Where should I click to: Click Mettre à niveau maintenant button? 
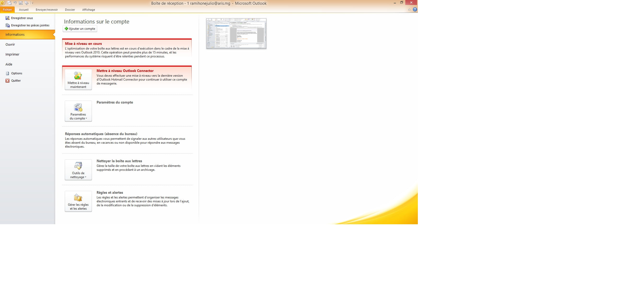(78, 80)
